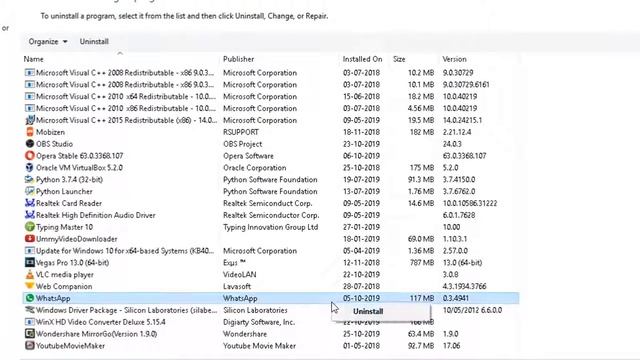Click the UmmyVideoDownloader icon
Screen dimensions: 640x360
(x=29, y=238)
